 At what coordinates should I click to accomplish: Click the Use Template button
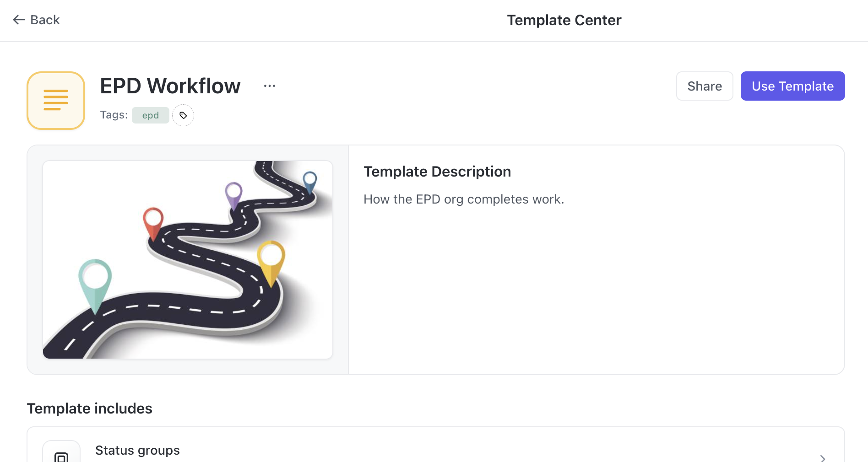click(792, 86)
